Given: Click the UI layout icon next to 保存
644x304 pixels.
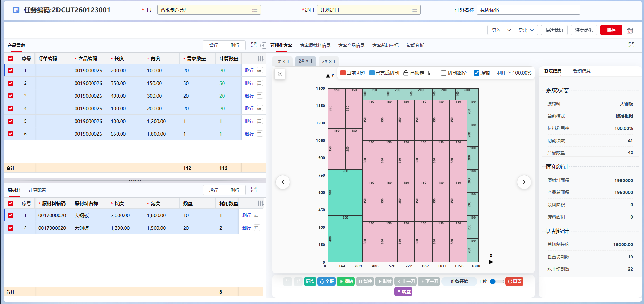Looking at the screenshot, I should tap(630, 30).
